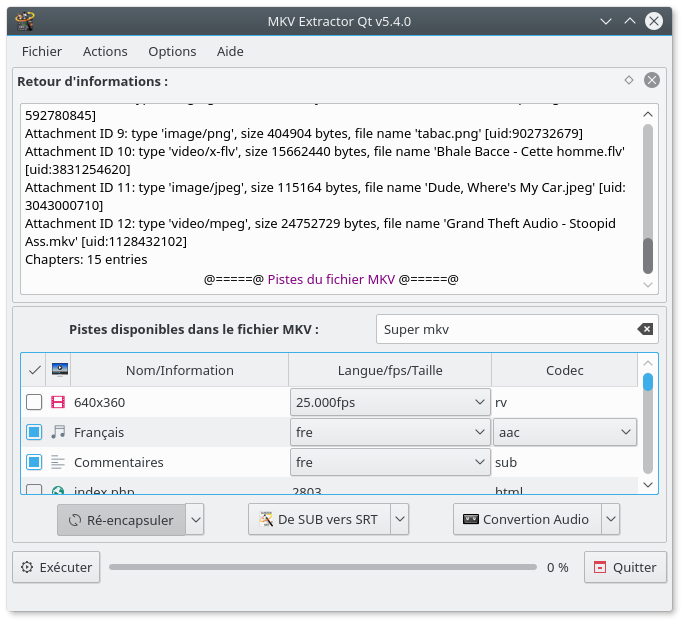Viewport: 685px width, 624px height.
Task: Open the Actions menu
Action: click(x=105, y=52)
